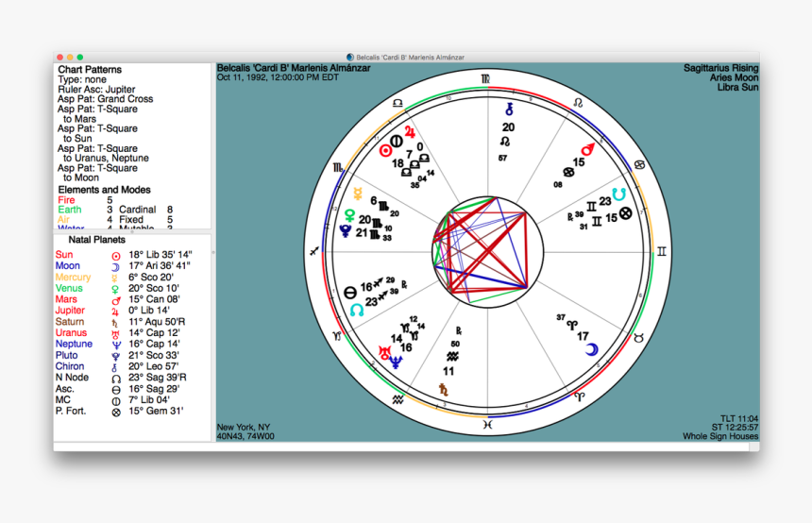Click the Moon crescent glyph in planets list
The image size is (812, 523).
[x=116, y=266]
